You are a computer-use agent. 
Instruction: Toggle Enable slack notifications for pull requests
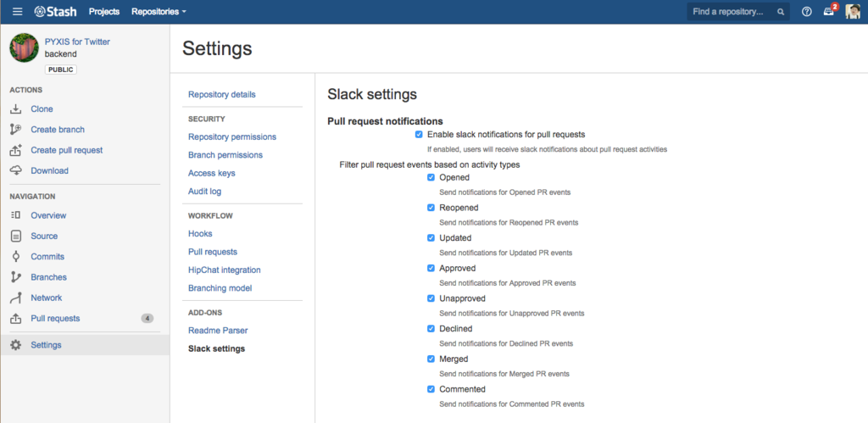pos(419,135)
